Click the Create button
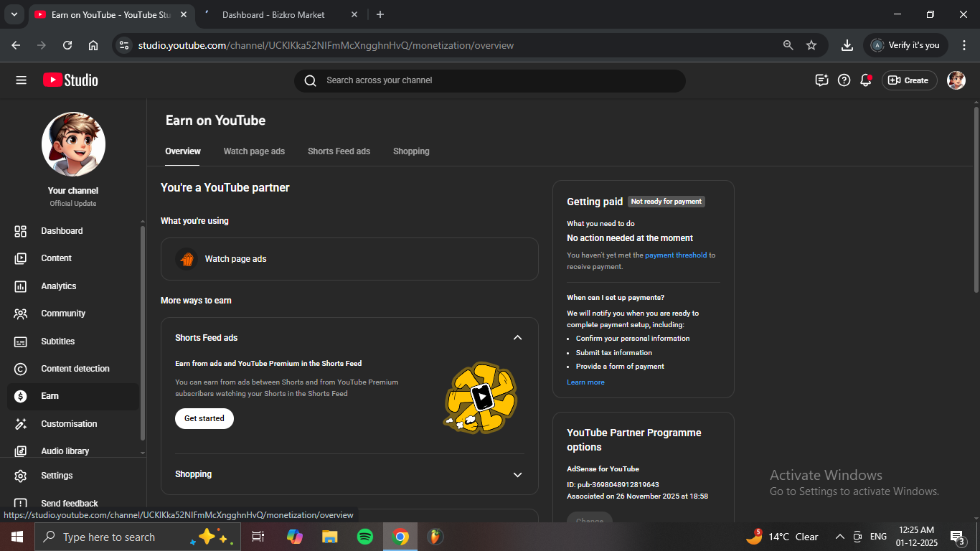This screenshot has width=980, height=551. (909, 80)
